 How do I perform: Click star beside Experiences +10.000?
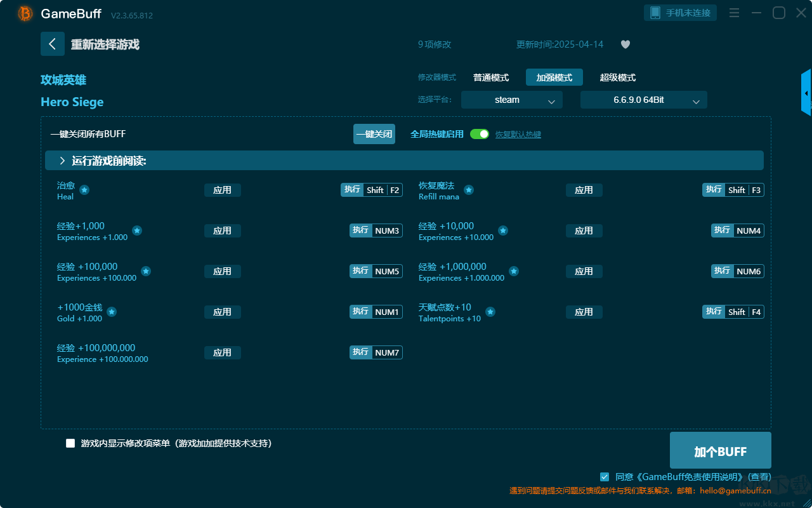503,231
